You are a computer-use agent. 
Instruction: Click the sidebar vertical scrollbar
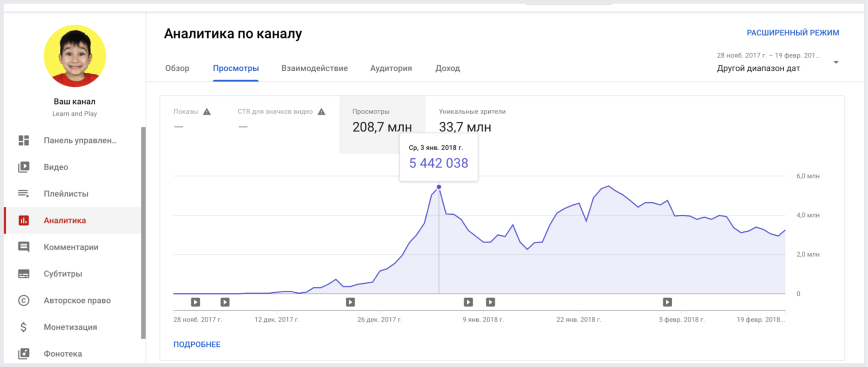[x=143, y=232]
